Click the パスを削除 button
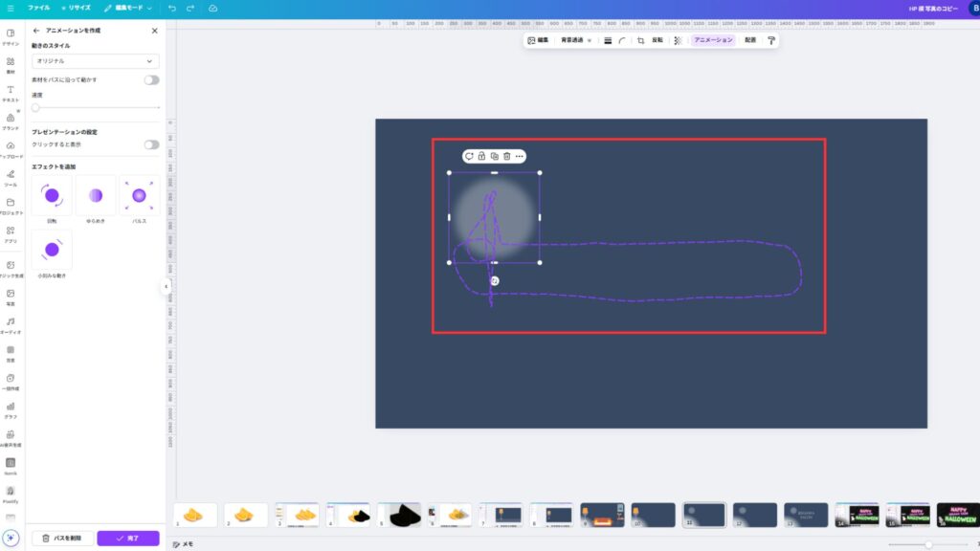Image resolution: width=980 pixels, height=551 pixels. click(62, 539)
